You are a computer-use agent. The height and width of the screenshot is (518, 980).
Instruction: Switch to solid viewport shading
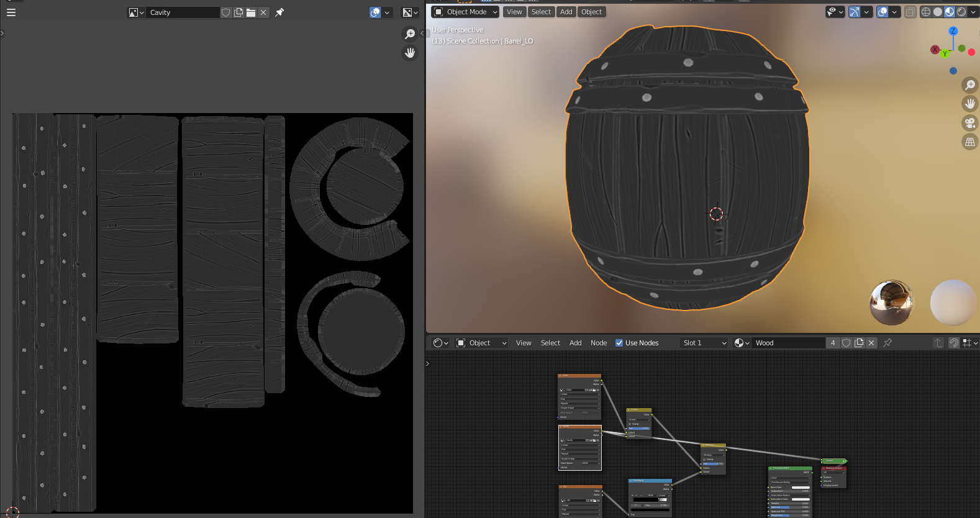[x=938, y=12]
